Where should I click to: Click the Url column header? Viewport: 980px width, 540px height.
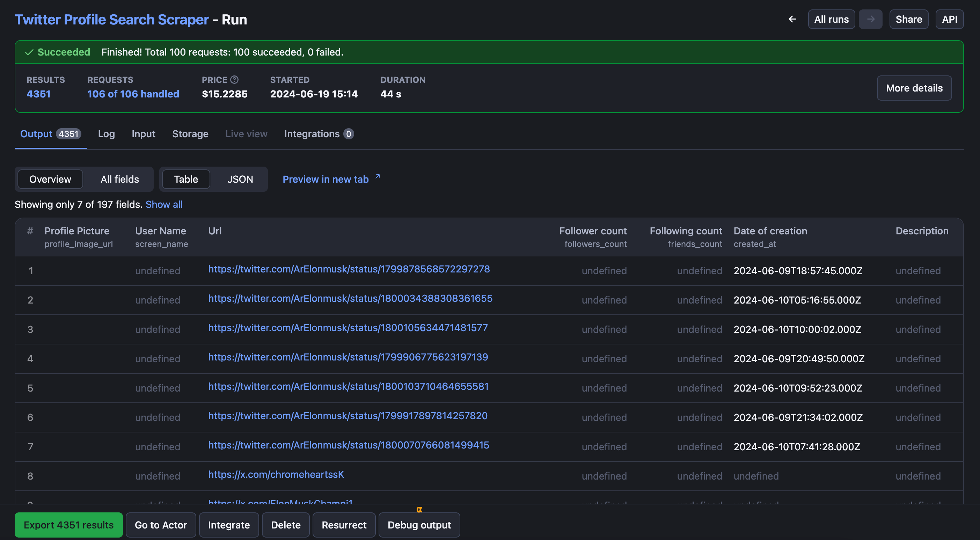point(215,231)
